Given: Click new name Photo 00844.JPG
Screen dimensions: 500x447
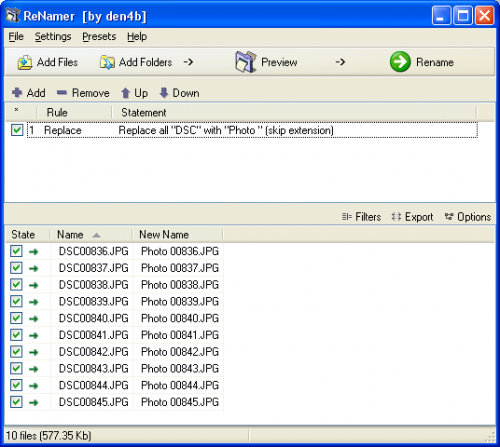Looking at the screenshot, I should (x=180, y=385).
